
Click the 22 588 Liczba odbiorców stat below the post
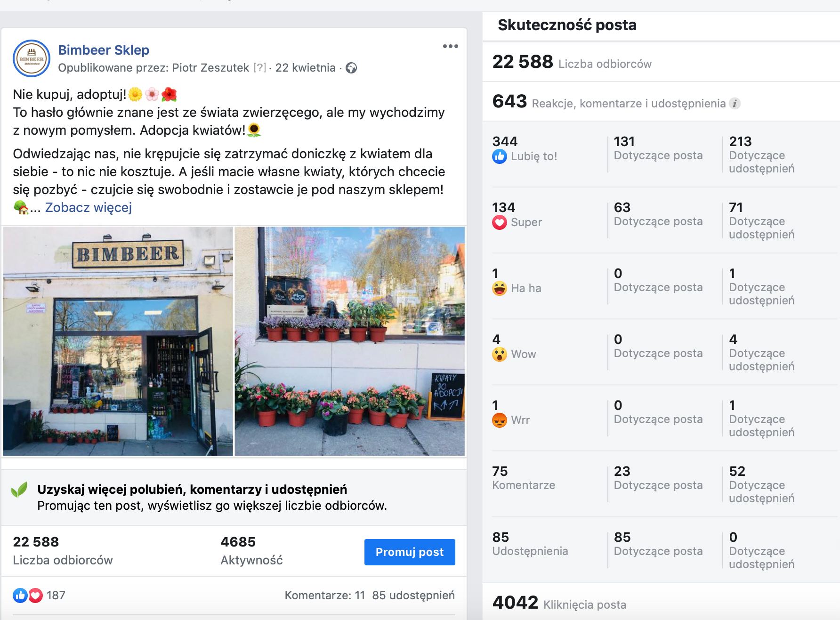[x=63, y=551]
